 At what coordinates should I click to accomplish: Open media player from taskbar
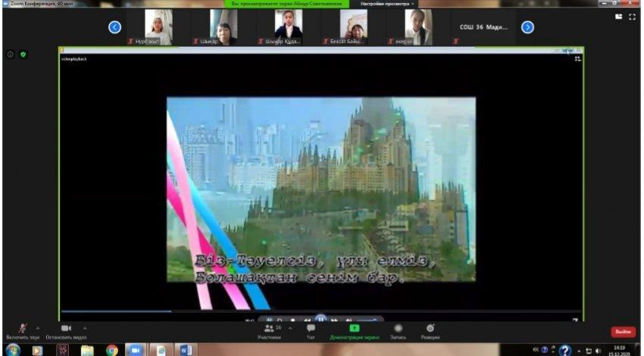[37, 350]
